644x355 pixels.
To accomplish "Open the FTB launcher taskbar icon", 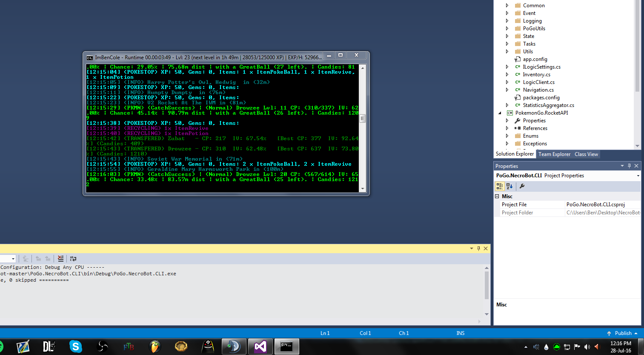I will click(x=129, y=346).
